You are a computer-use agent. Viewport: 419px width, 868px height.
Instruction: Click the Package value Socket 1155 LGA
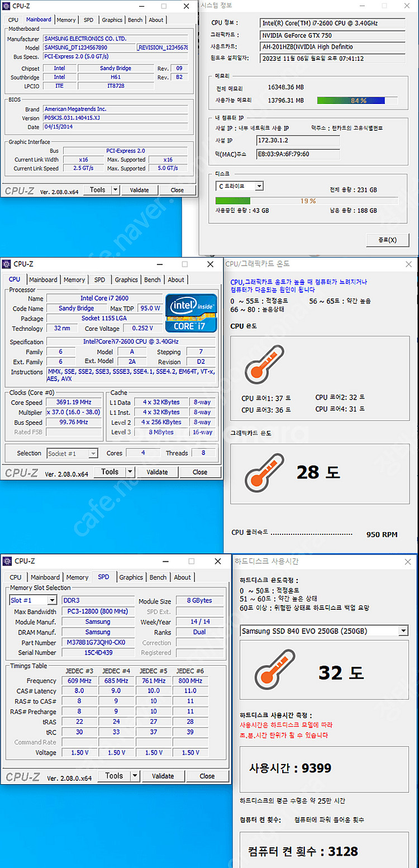click(104, 319)
